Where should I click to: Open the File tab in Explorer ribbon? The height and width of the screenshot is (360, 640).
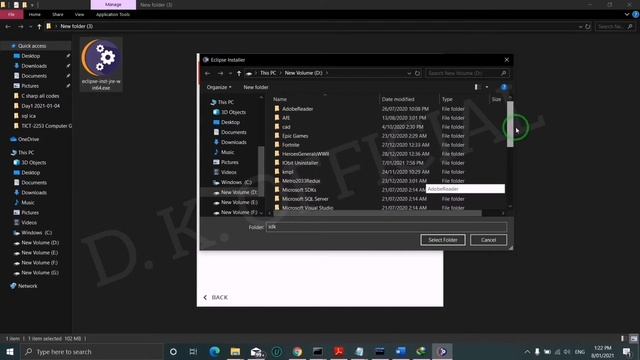point(11,14)
